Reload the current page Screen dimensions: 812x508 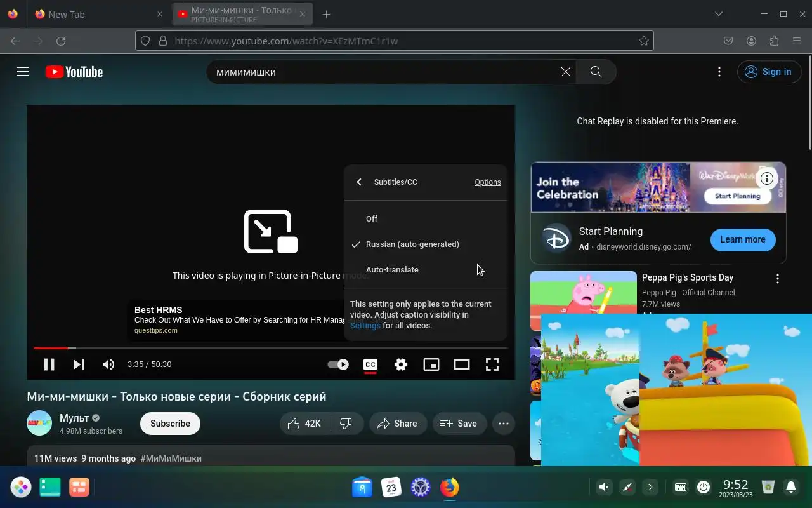point(61,41)
